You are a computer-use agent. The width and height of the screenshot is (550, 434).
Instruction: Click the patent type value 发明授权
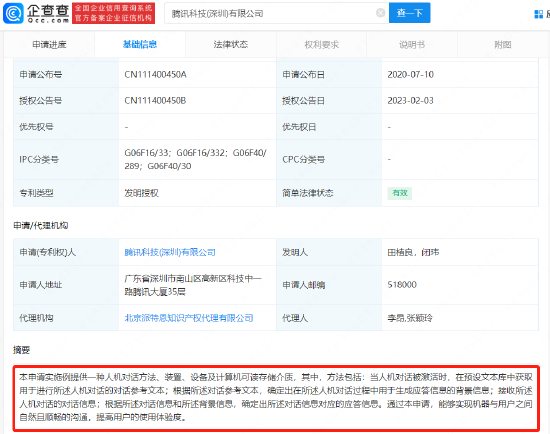141,193
